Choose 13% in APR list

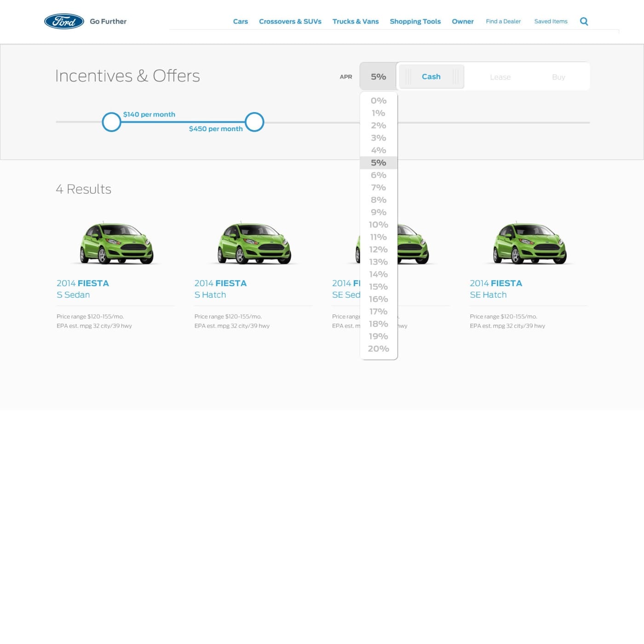[379, 262]
